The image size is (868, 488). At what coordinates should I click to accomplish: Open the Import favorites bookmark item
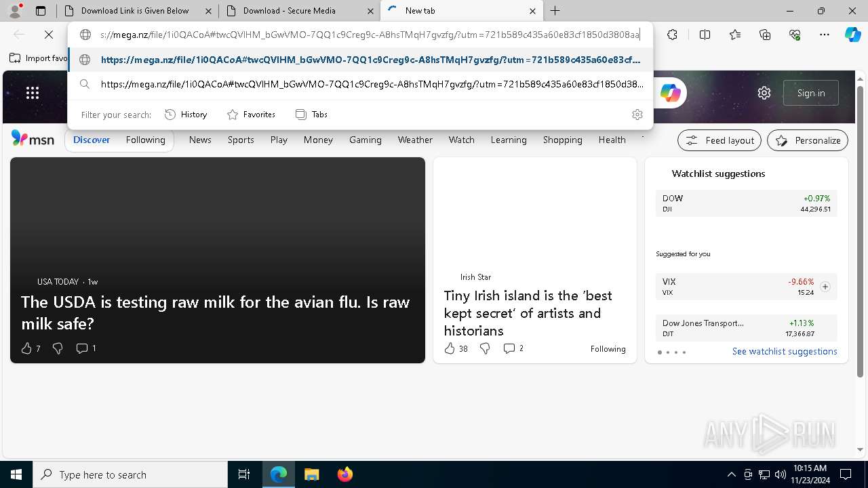click(39, 58)
